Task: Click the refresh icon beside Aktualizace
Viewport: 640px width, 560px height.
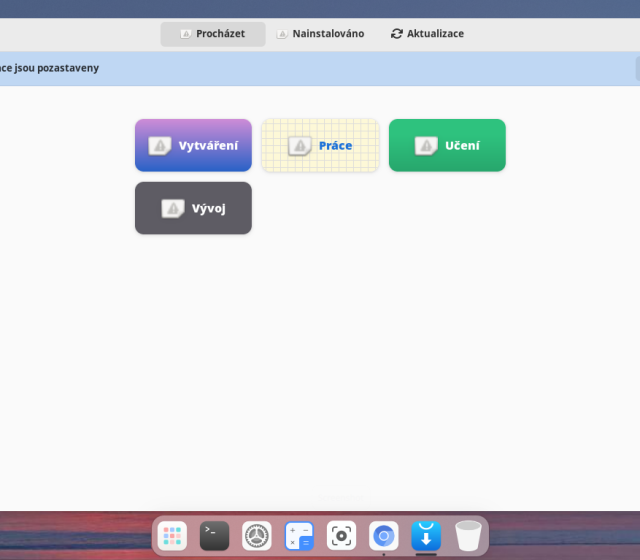Action: (397, 34)
